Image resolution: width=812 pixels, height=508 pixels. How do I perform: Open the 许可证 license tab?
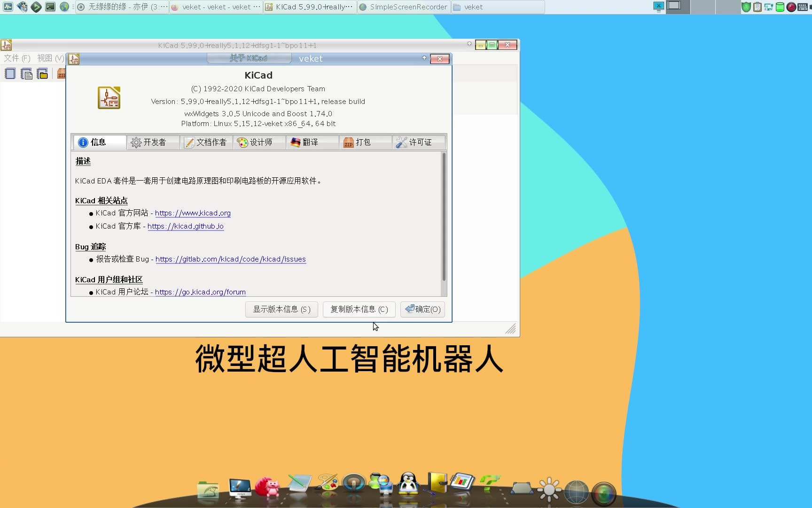419,143
